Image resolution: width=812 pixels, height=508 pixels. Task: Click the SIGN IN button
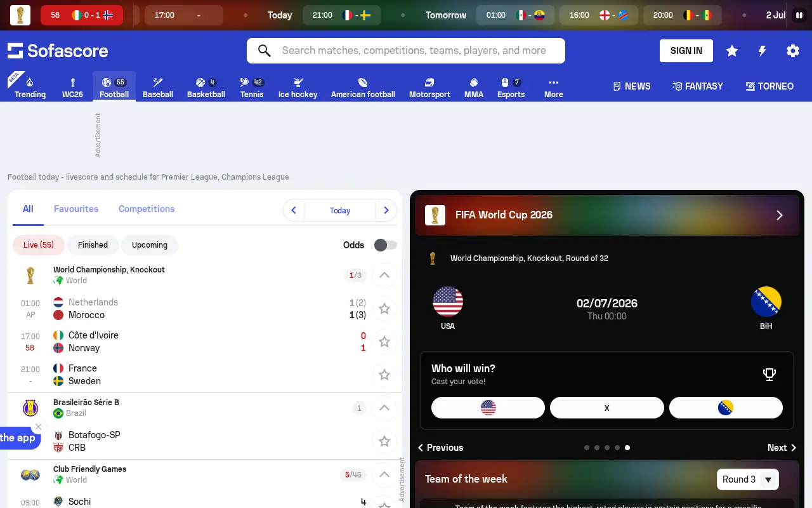click(686, 51)
